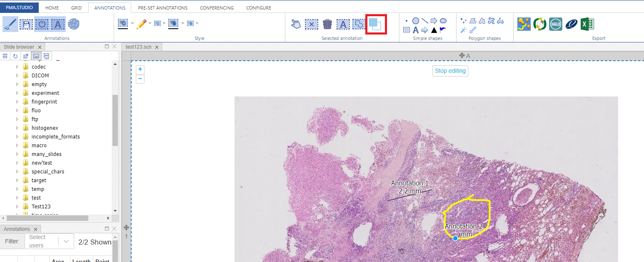Click the trash can delete annotation icon
The width and height of the screenshot is (644, 262).
pyautogui.click(x=327, y=24)
